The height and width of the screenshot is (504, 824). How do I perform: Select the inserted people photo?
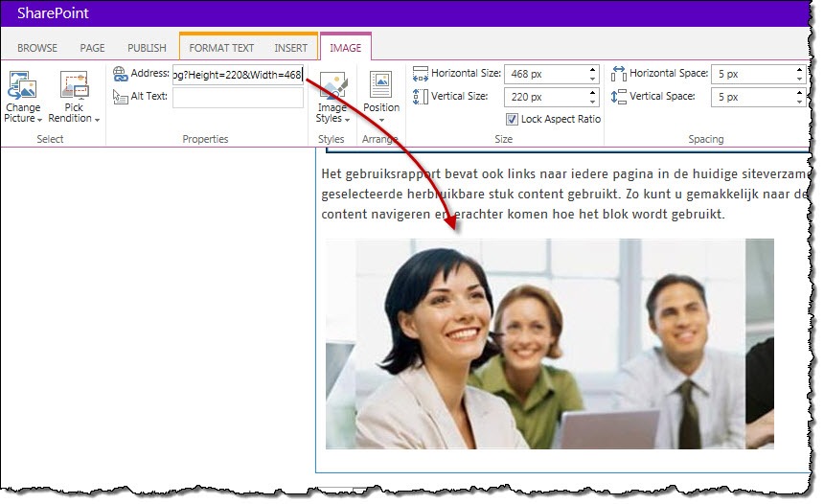550,344
